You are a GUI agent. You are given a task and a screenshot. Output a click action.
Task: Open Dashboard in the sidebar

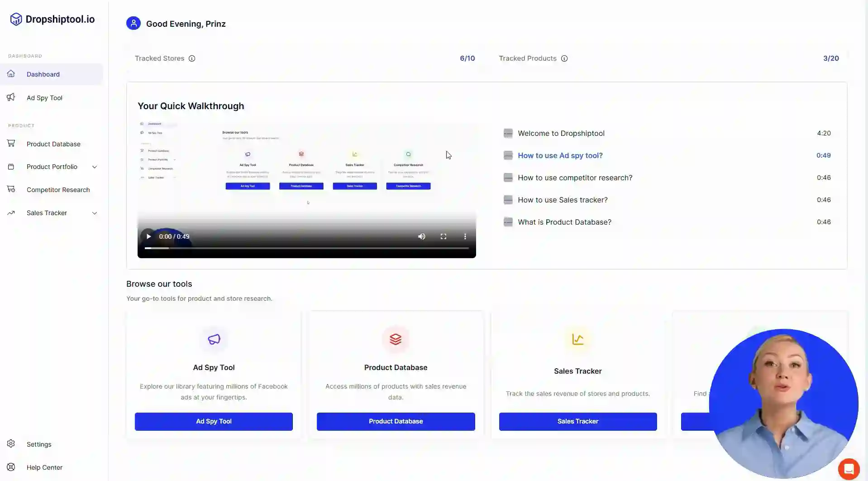[x=52, y=74]
